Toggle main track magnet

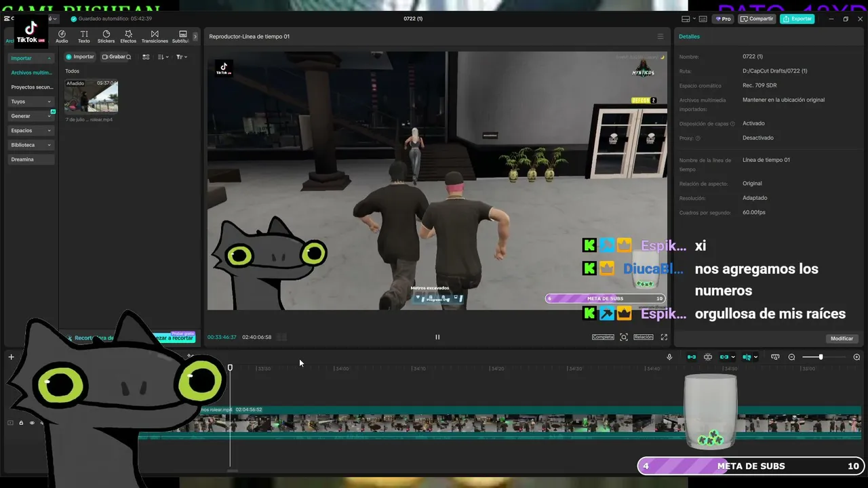point(692,357)
